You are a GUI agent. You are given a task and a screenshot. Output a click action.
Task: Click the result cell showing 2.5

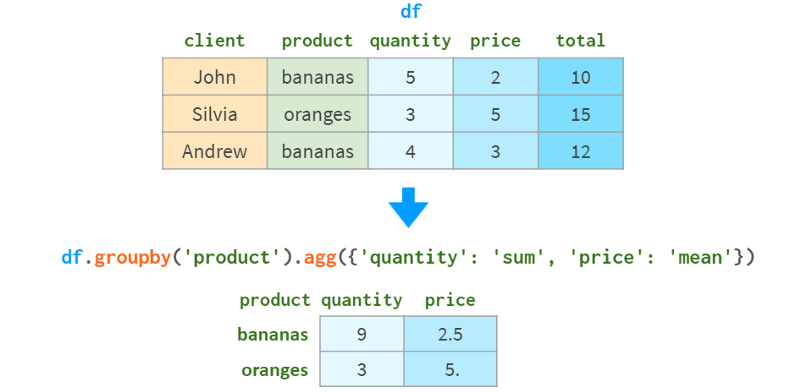451,334
